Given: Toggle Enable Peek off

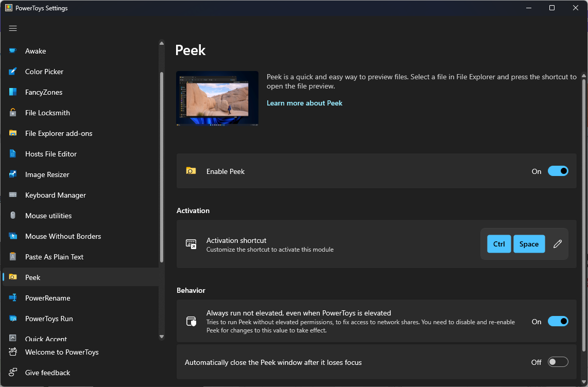Looking at the screenshot, I should pyautogui.click(x=558, y=171).
